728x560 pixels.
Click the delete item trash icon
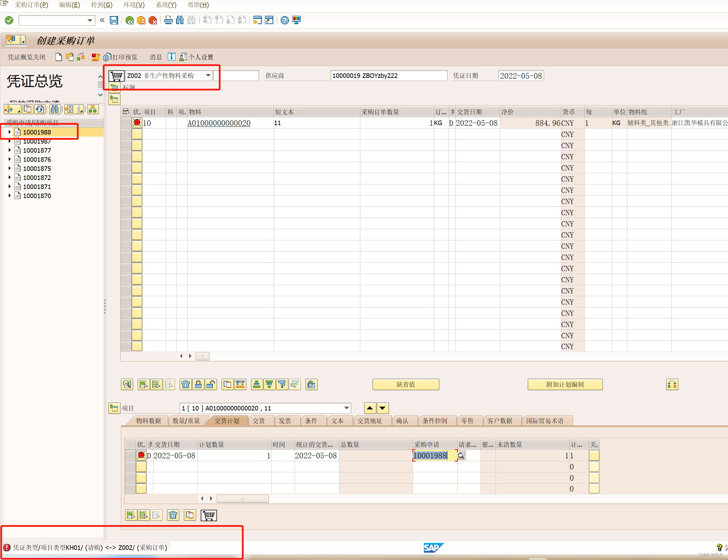click(x=185, y=385)
